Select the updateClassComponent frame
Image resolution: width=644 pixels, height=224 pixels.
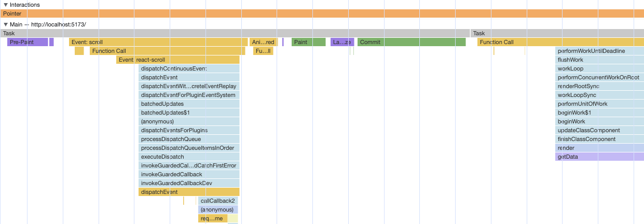(x=599, y=130)
